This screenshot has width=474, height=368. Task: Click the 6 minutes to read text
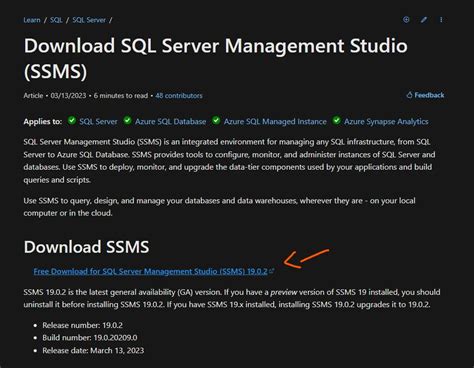[x=121, y=96]
